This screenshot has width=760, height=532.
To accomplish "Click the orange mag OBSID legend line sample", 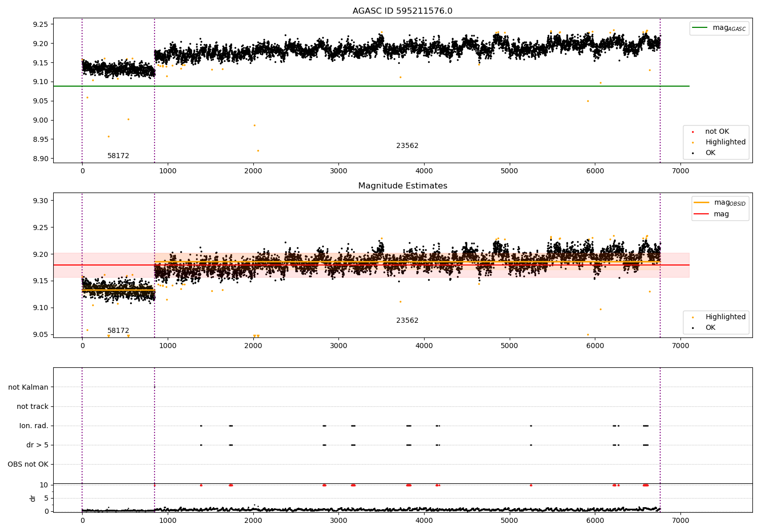I will (x=702, y=203).
